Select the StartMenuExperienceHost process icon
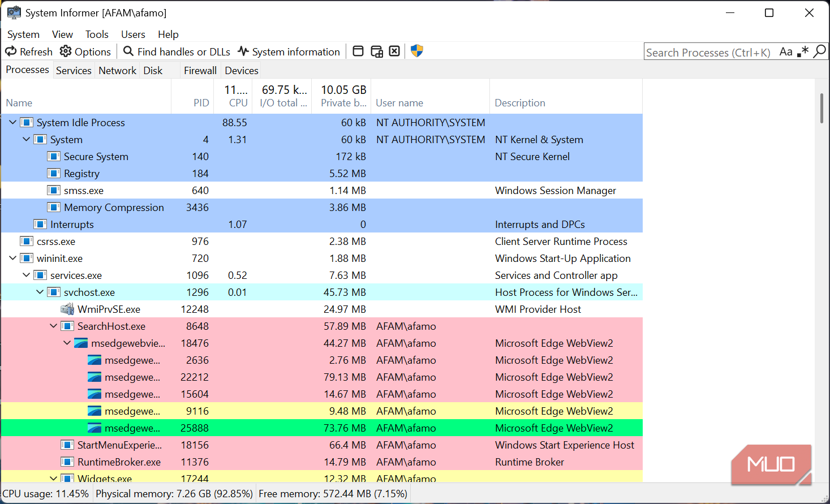This screenshot has width=830, height=504. (x=67, y=445)
